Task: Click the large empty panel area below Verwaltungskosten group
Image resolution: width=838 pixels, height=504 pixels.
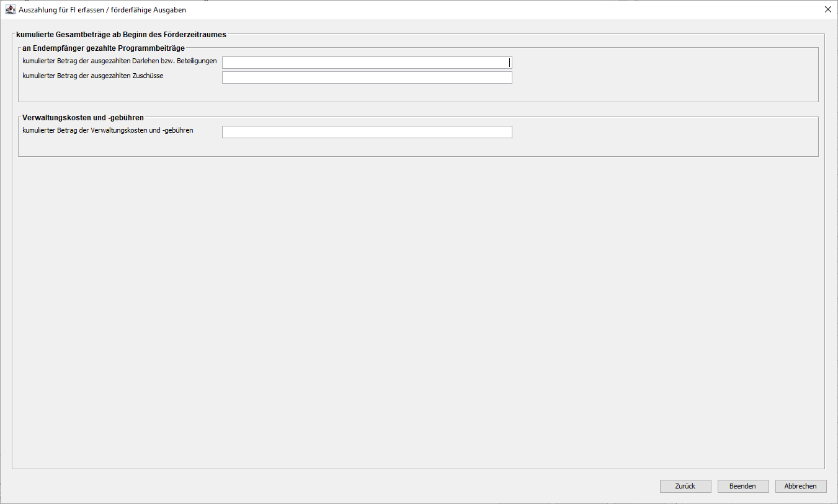Action: (x=418, y=310)
